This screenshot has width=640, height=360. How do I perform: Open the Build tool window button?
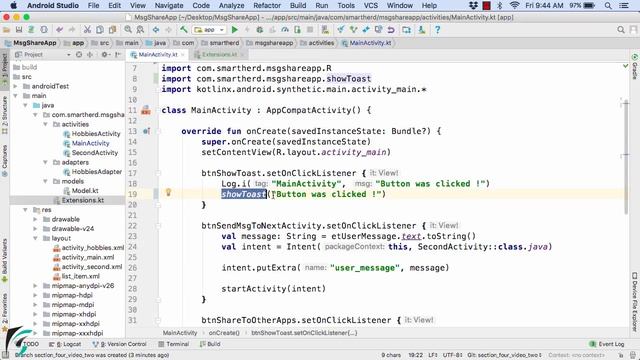[210, 344]
